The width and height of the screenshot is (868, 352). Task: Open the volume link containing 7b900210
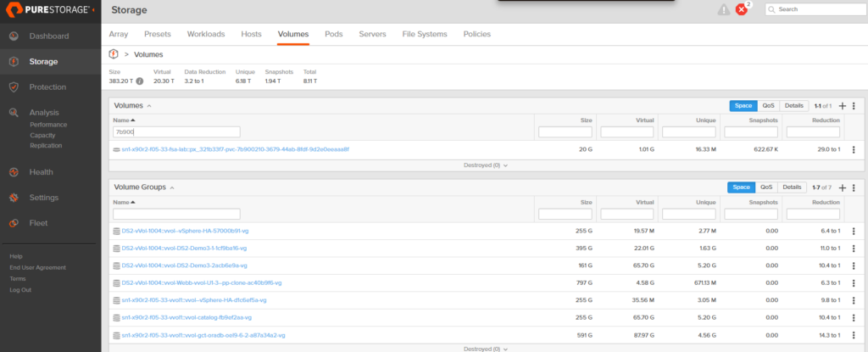click(x=235, y=149)
